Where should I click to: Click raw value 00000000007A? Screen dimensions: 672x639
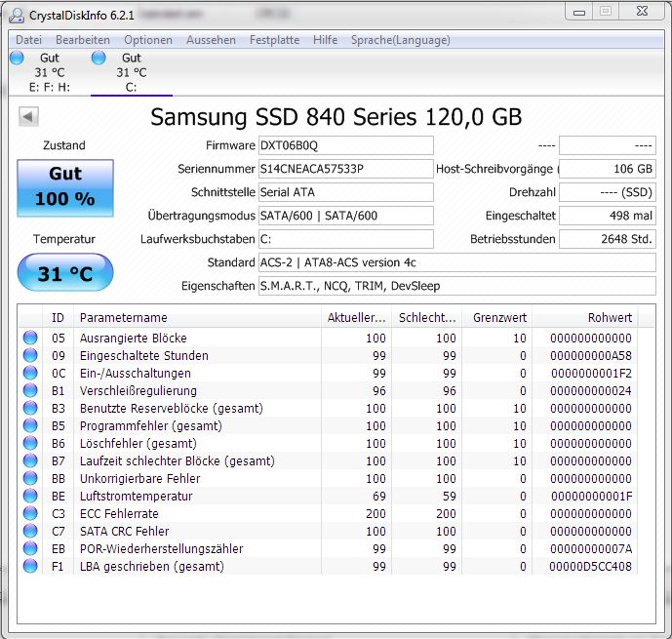[591, 549]
